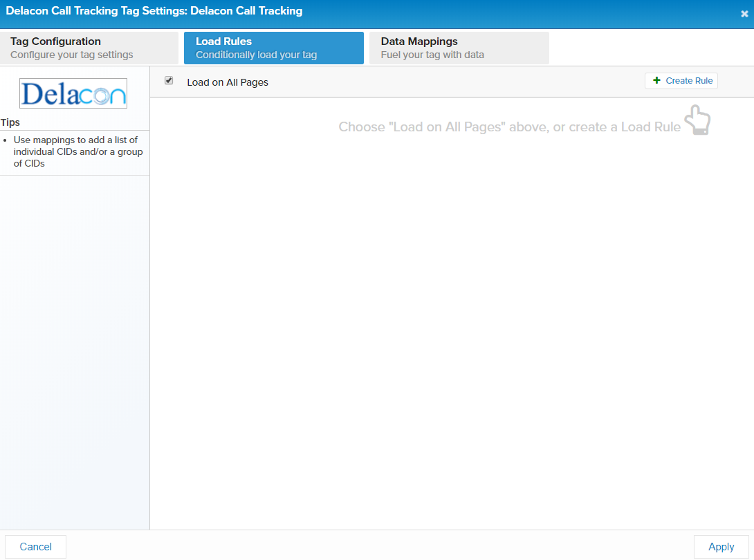This screenshot has width=754, height=560.
Task: Apply the tag settings
Action: click(x=721, y=547)
